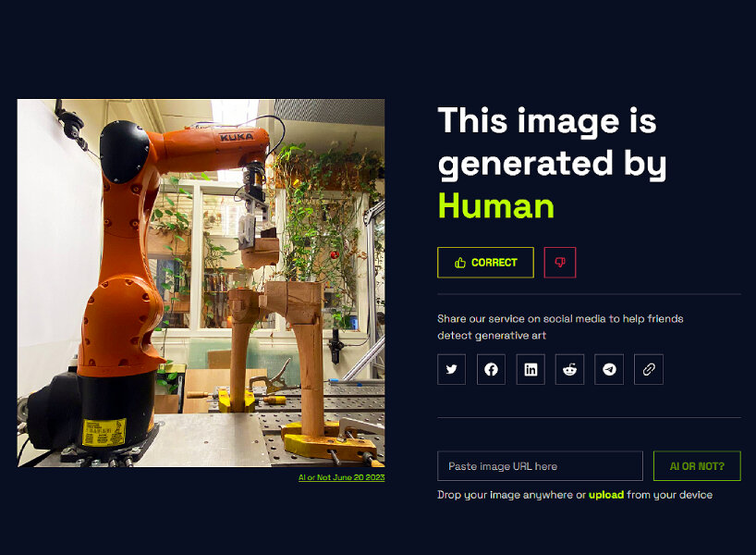The height and width of the screenshot is (555, 756).
Task: Share the result on Reddit
Action: (x=569, y=369)
